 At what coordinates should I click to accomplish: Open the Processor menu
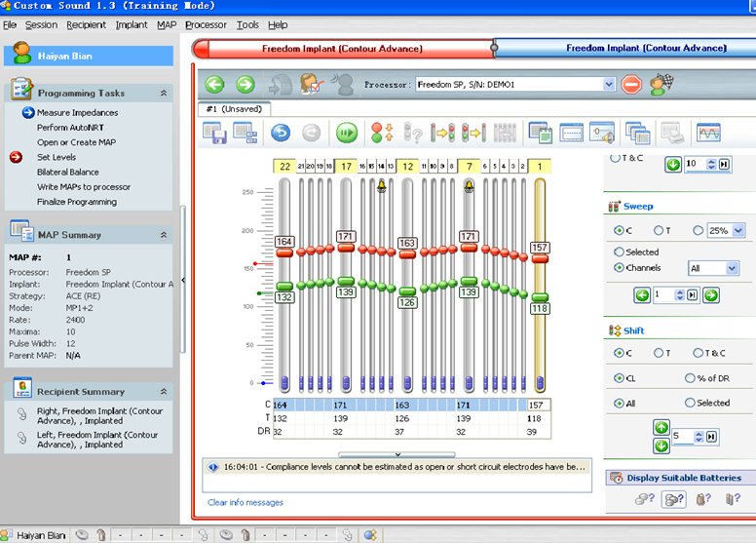click(206, 24)
